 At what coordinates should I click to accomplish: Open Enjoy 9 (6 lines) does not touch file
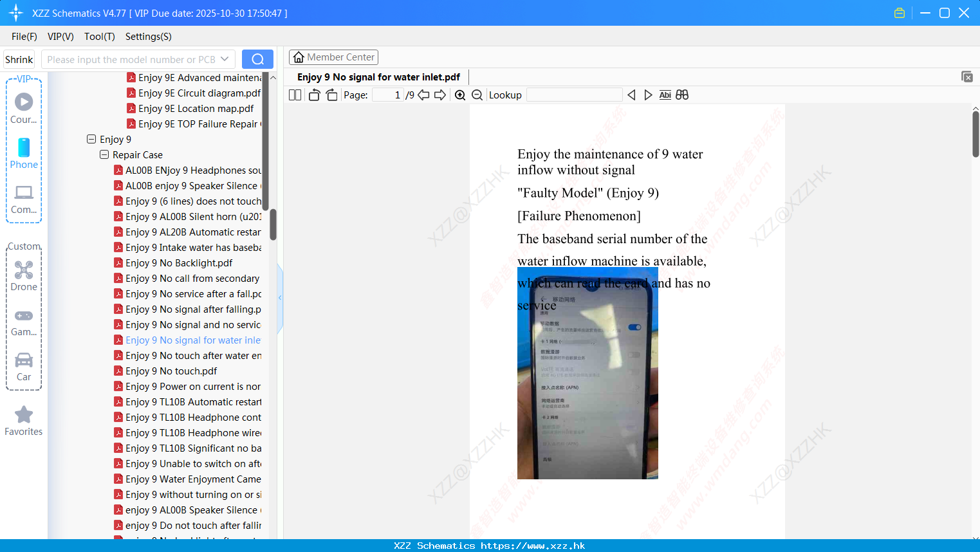click(x=188, y=201)
